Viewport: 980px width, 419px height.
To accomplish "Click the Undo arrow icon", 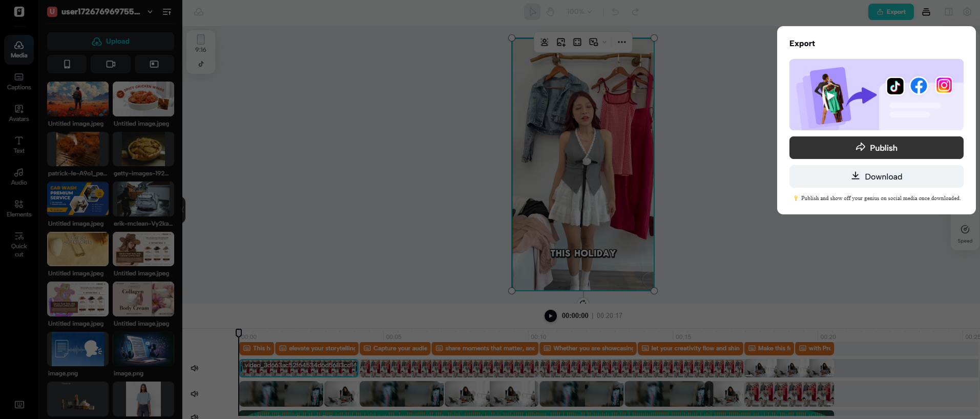I will coord(615,12).
